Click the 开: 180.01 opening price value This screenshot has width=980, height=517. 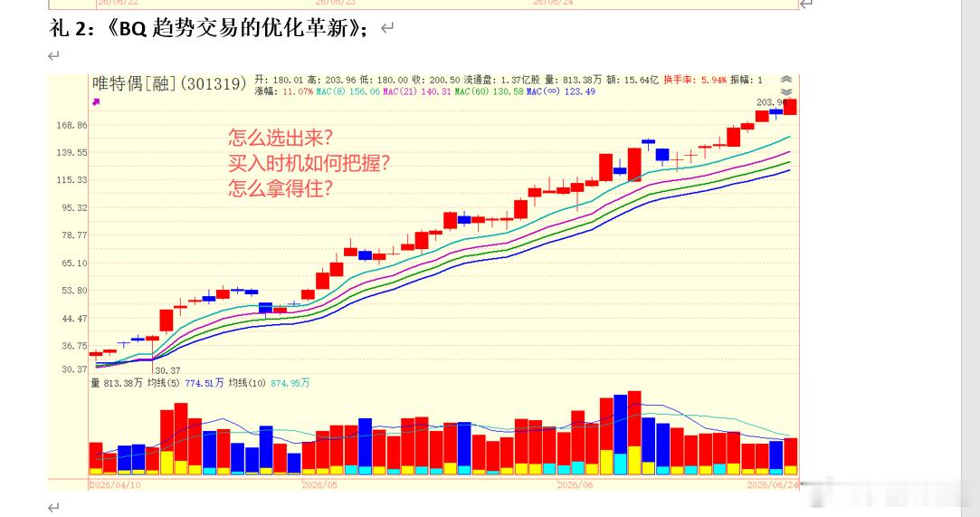click(280, 80)
